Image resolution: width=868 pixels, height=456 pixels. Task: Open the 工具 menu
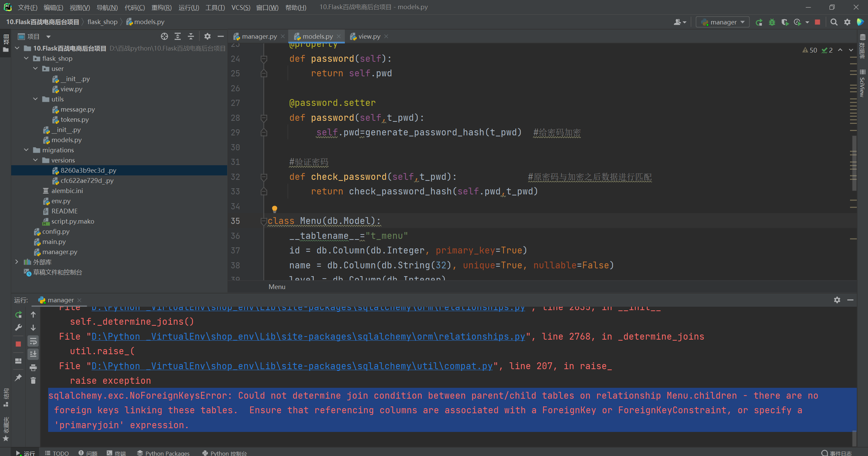coord(215,7)
